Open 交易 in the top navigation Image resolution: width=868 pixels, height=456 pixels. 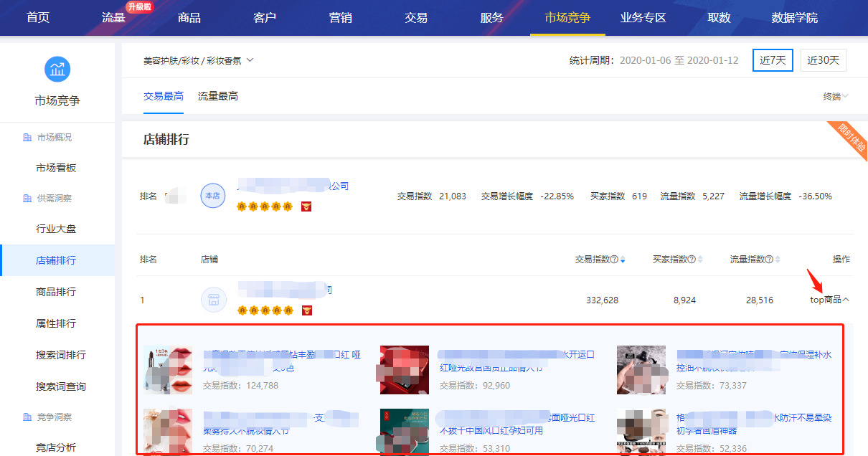(x=416, y=18)
